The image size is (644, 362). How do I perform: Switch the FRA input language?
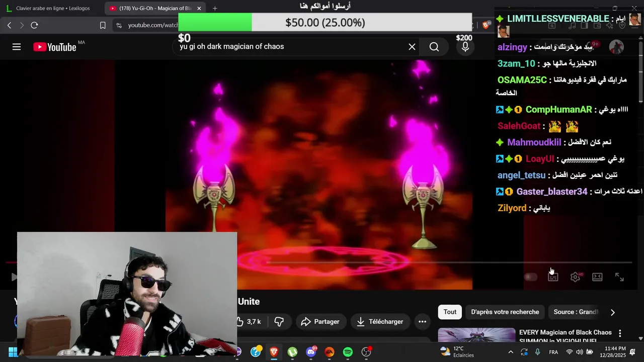tap(553, 352)
